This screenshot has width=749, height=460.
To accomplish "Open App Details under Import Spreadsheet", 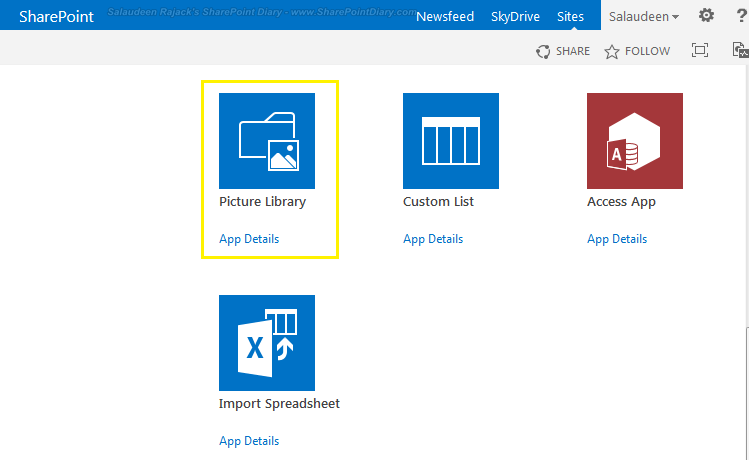I will coord(249,441).
